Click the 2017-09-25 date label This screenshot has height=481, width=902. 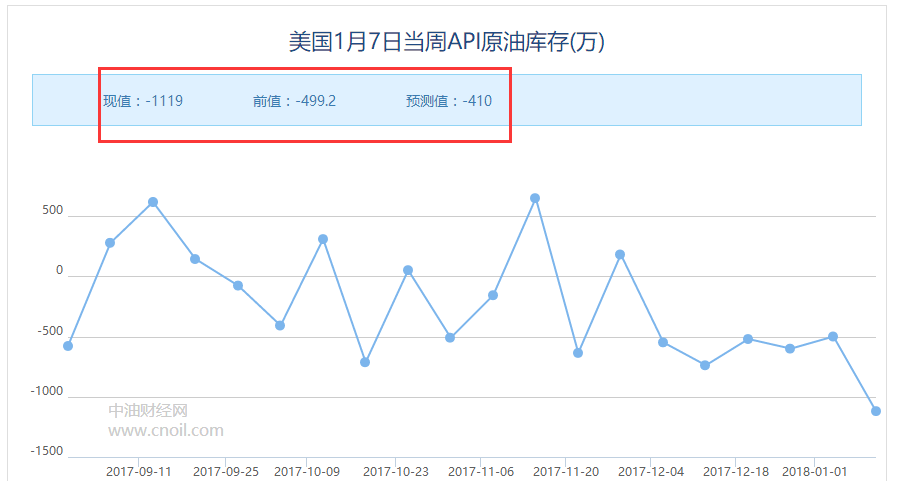tap(226, 471)
